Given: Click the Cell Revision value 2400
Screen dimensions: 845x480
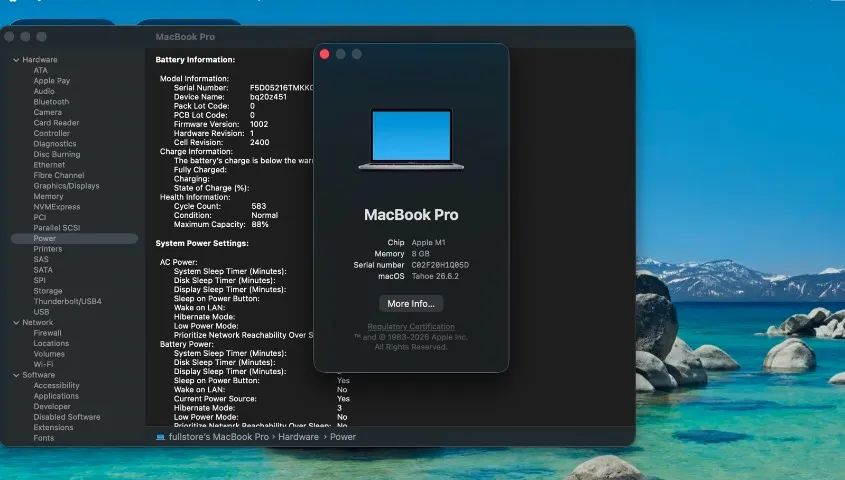Looking at the screenshot, I should [260, 143].
